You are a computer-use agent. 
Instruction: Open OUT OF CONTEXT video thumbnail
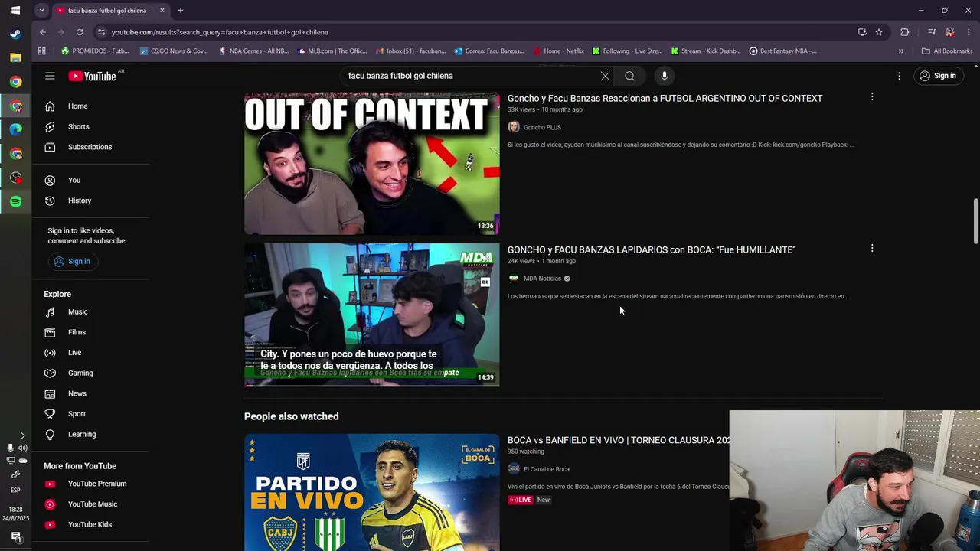click(x=371, y=163)
